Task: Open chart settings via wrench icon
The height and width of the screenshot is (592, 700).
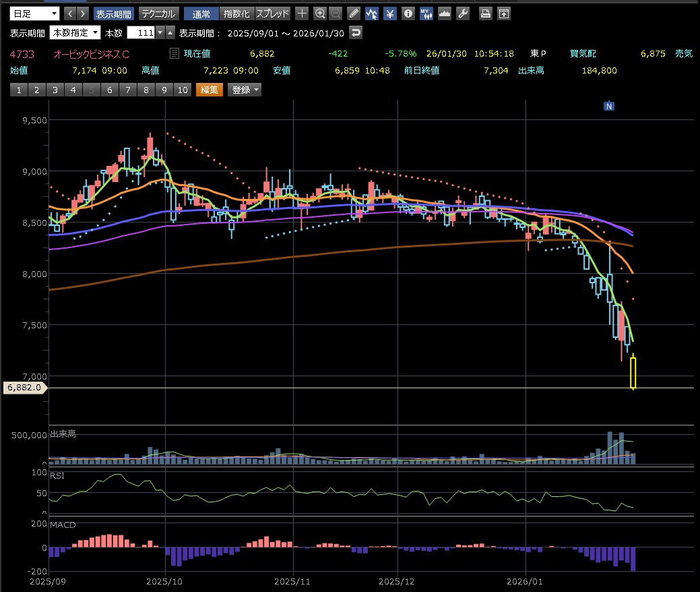Action: (x=462, y=13)
